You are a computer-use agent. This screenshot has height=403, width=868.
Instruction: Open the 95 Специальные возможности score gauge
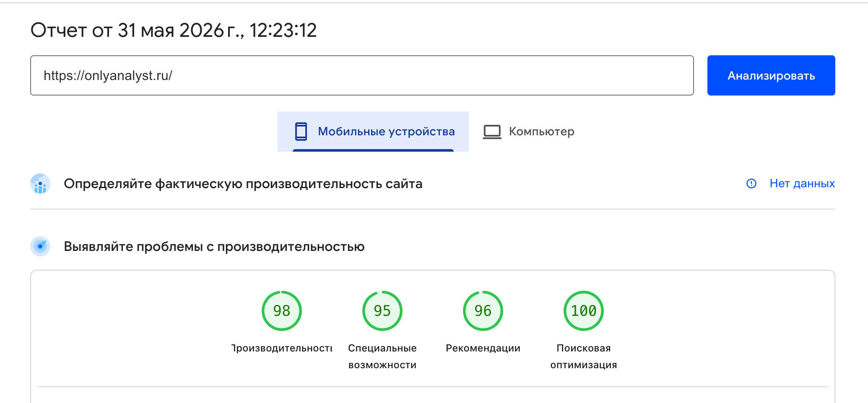382,311
